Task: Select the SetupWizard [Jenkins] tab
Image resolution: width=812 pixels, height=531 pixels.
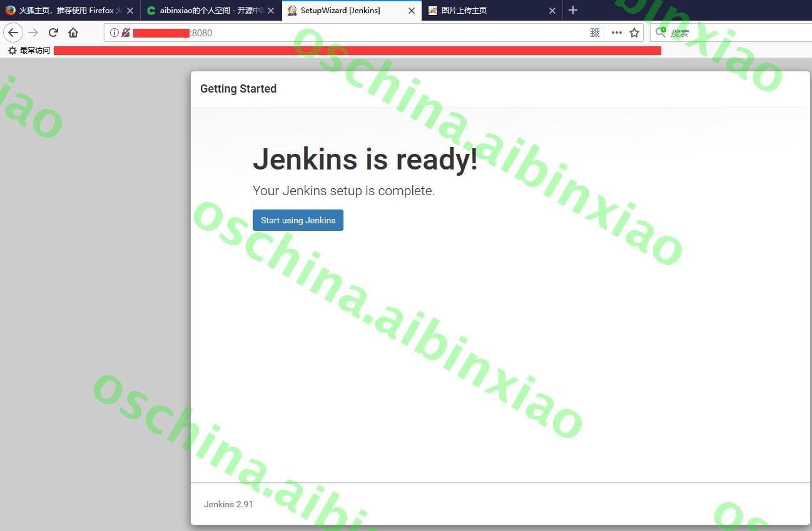Action: 352,11
